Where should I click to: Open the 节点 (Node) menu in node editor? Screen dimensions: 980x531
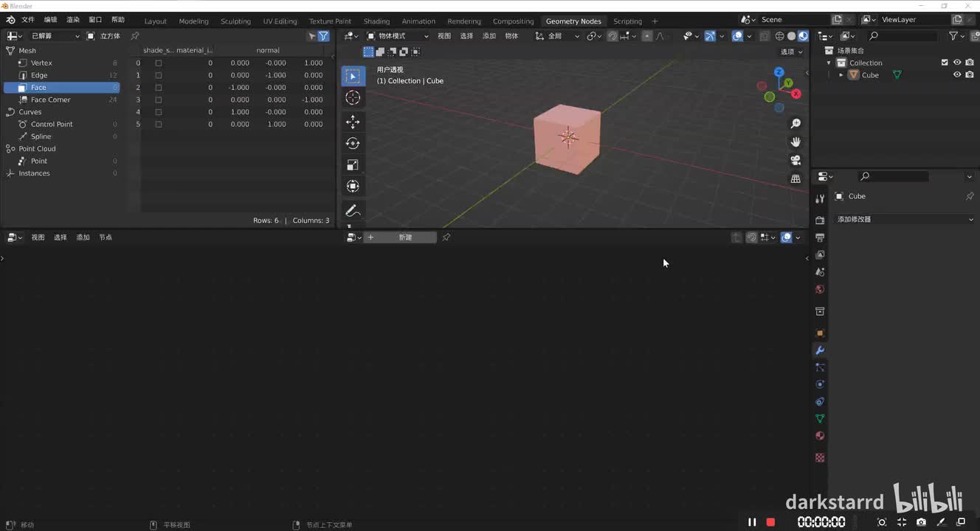coord(106,237)
